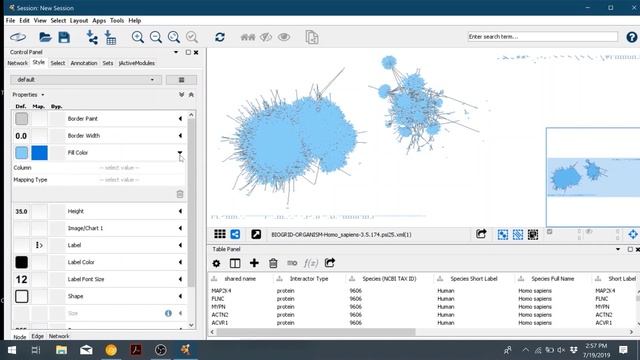Open the File menu

10,20
